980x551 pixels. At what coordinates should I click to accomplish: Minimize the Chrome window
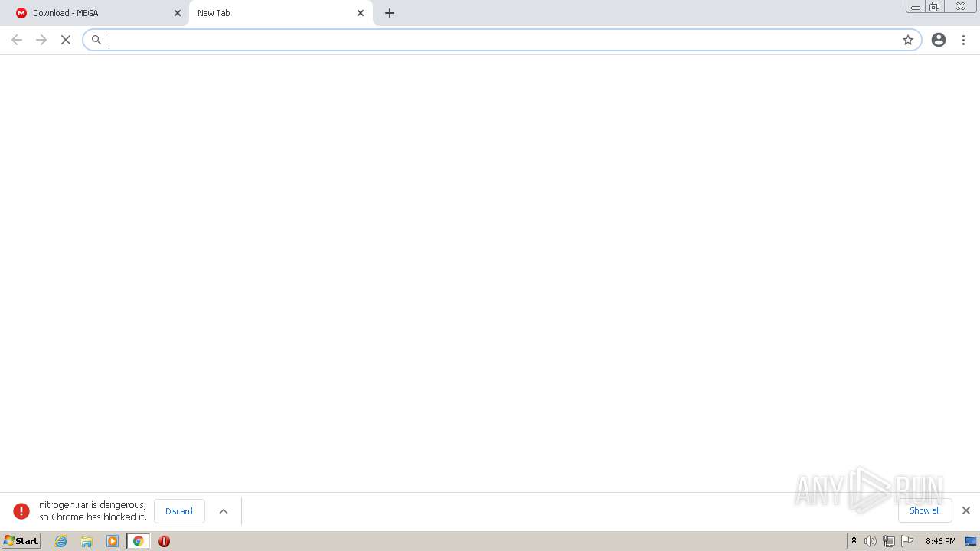916,6
